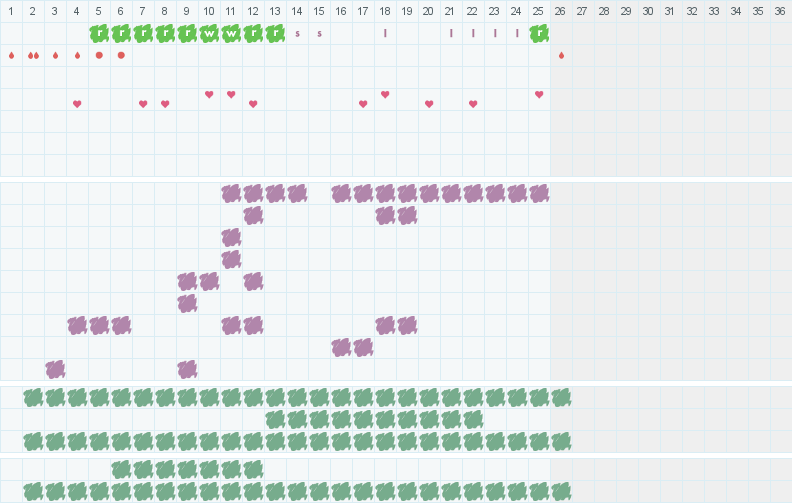Screen dimensions: 792x503
Task: Click the purple scribble on day 14
Action: pos(297,193)
